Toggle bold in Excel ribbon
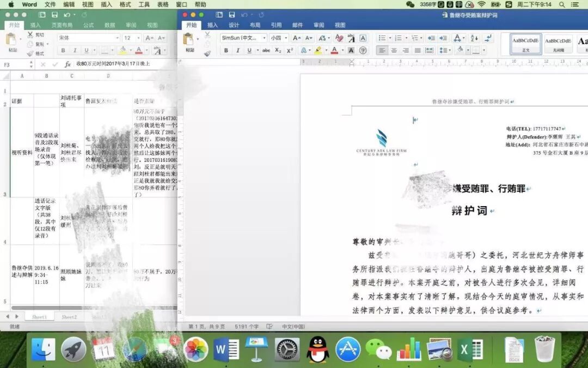 [63, 50]
